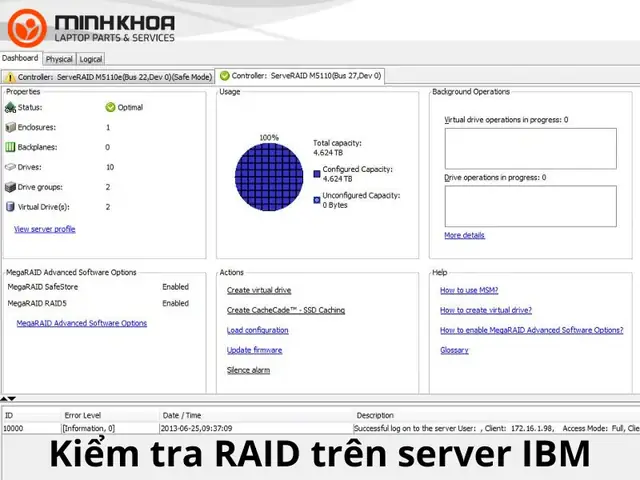Image resolution: width=640 pixels, height=480 pixels.
Task: Collapse the log pane using the up arrow
Action: [x=4, y=398]
